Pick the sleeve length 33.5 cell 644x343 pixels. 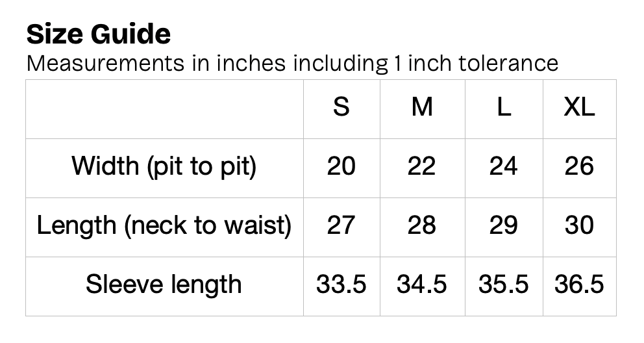coord(341,285)
